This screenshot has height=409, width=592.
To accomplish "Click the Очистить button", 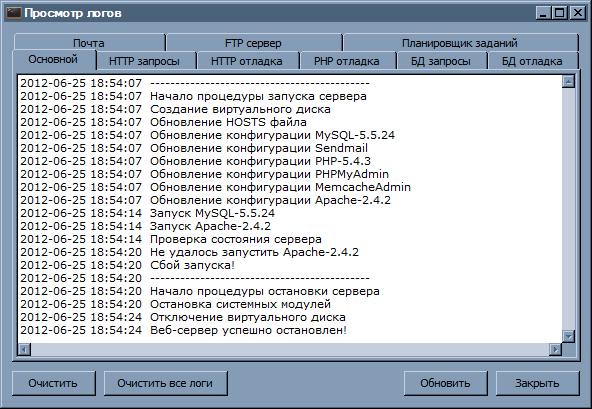I will point(53,383).
